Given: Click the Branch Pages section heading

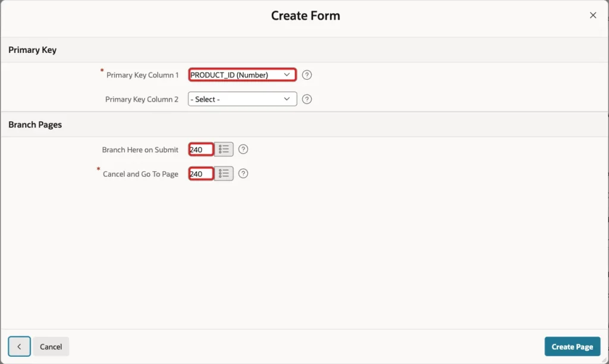Looking at the screenshot, I should [x=35, y=125].
